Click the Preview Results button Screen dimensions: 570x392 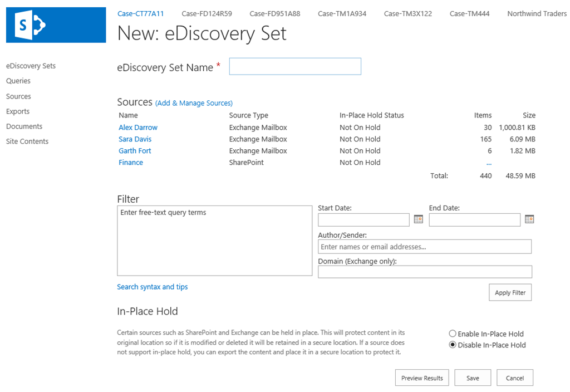click(422, 378)
